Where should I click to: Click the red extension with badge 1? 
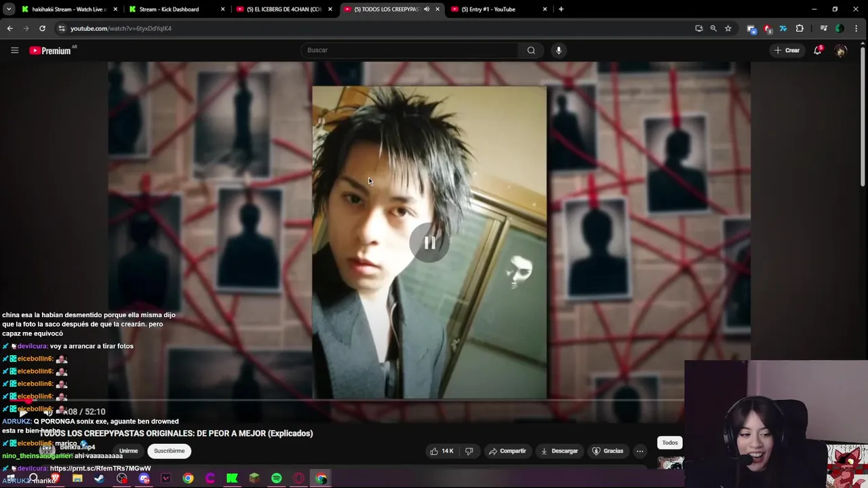coord(768,28)
